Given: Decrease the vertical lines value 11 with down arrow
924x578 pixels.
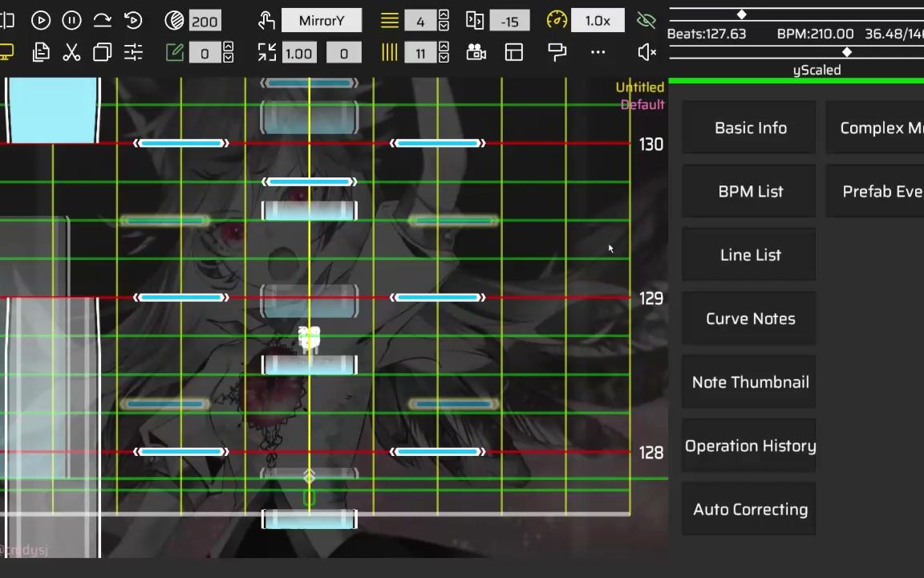Looking at the screenshot, I should tap(444, 58).
